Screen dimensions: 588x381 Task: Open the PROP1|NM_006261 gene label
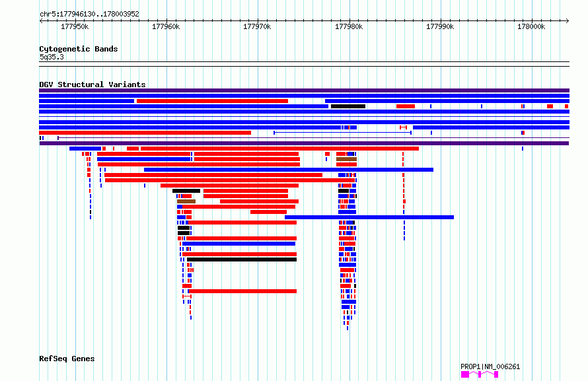click(x=490, y=366)
